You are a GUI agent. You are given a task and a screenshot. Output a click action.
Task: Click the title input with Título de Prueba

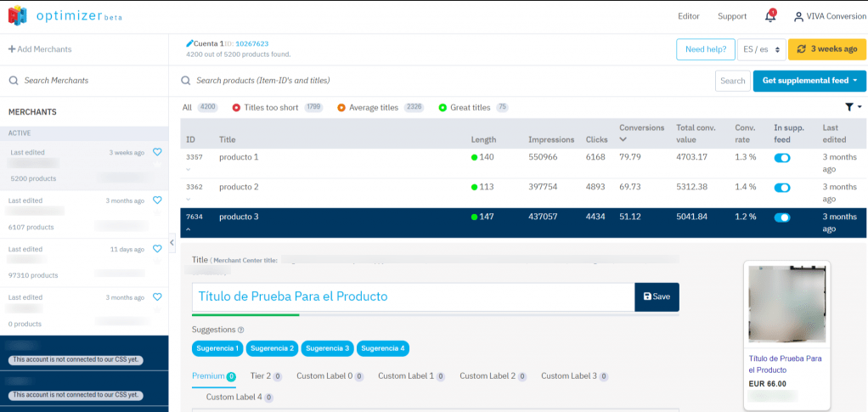click(413, 296)
